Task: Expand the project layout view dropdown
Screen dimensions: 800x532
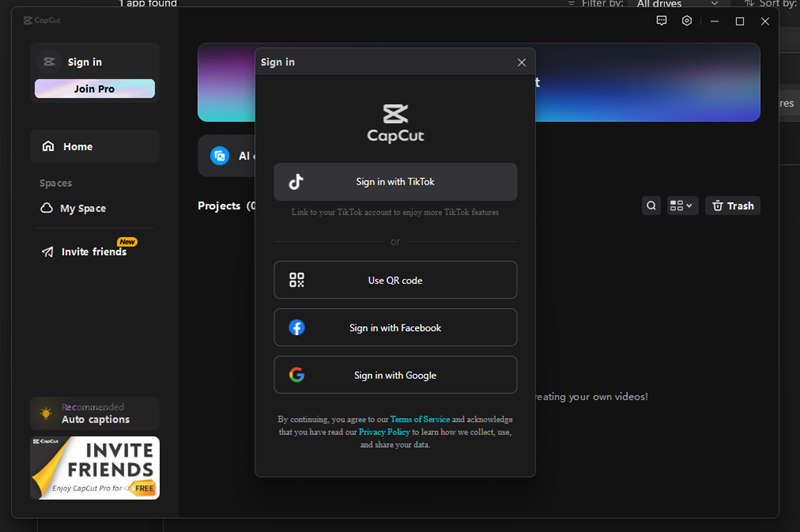Action: (x=681, y=206)
